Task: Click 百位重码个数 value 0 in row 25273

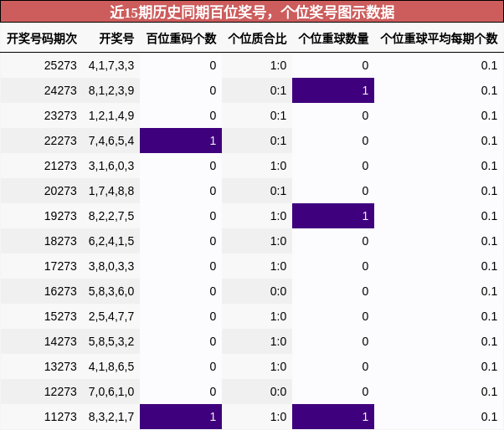Action: coord(213,65)
